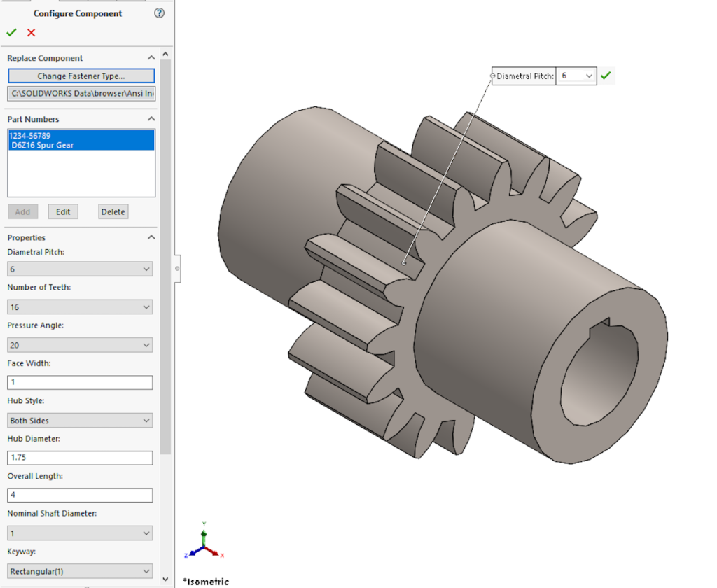The image size is (717, 588).
Task: Collapse the Properties section
Action: pyautogui.click(x=151, y=237)
